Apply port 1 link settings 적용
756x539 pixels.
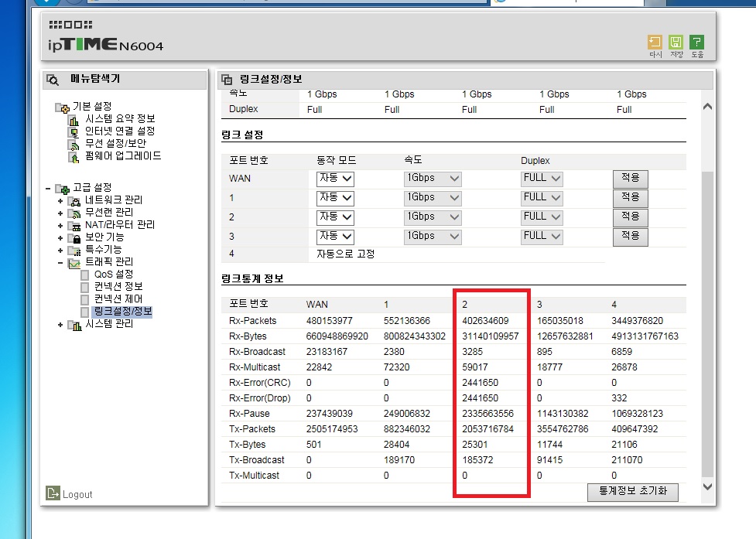coord(630,198)
